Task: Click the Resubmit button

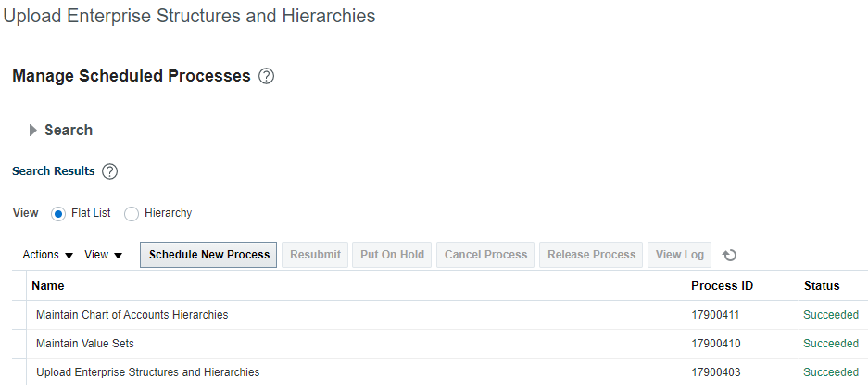Action: pyautogui.click(x=315, y=255)
